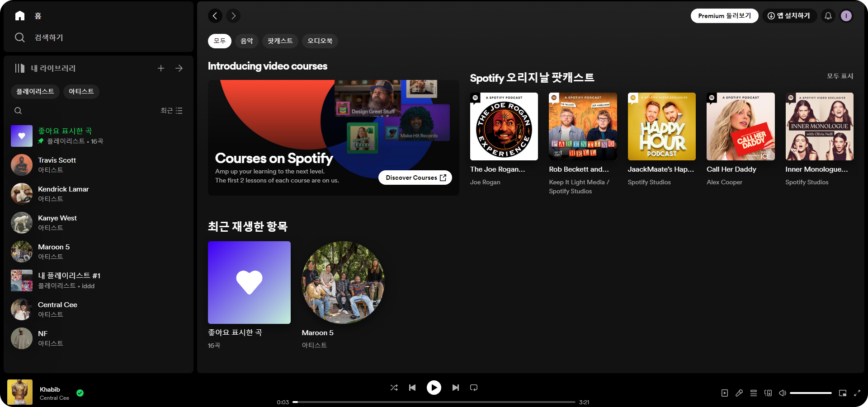Filter library by 아티스트 chip
868x407 pixels.
(x=81, y=92)
